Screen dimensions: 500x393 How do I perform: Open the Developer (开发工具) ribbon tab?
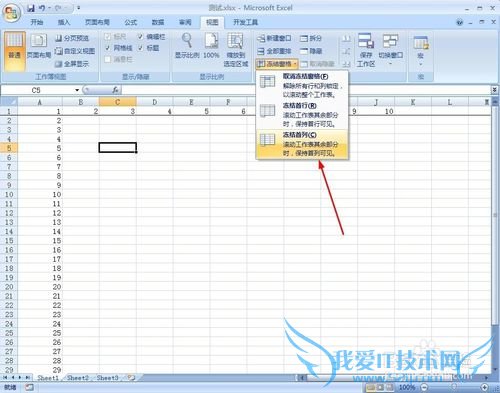click(246, 22)
